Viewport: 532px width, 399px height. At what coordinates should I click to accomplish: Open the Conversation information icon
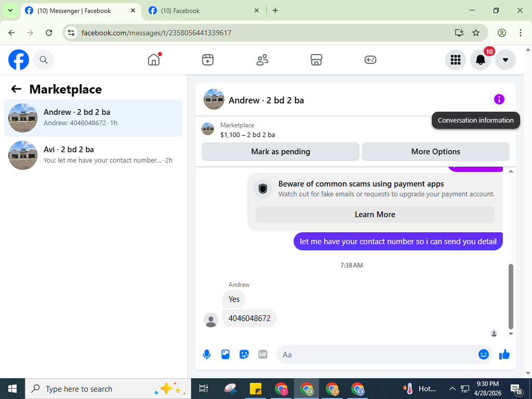click(x=499, y=99)
